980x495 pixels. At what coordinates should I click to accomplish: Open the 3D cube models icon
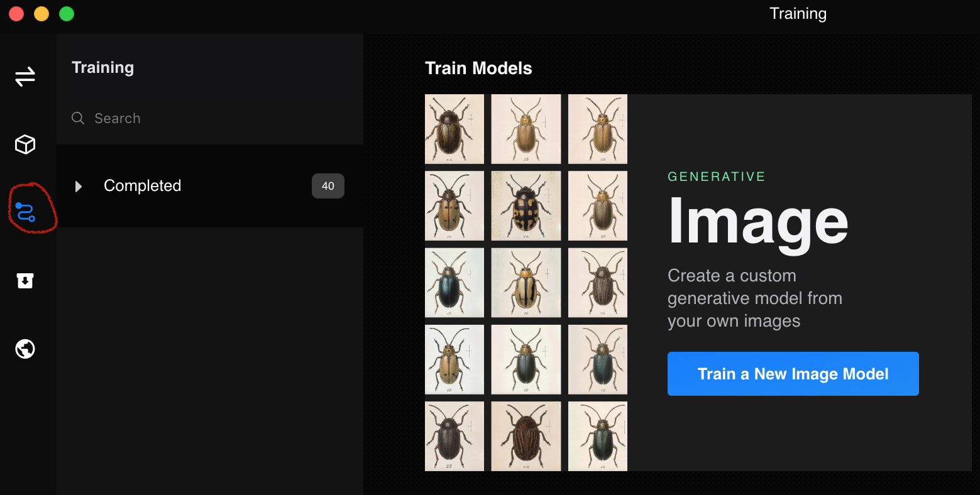[x=25, y=144]
